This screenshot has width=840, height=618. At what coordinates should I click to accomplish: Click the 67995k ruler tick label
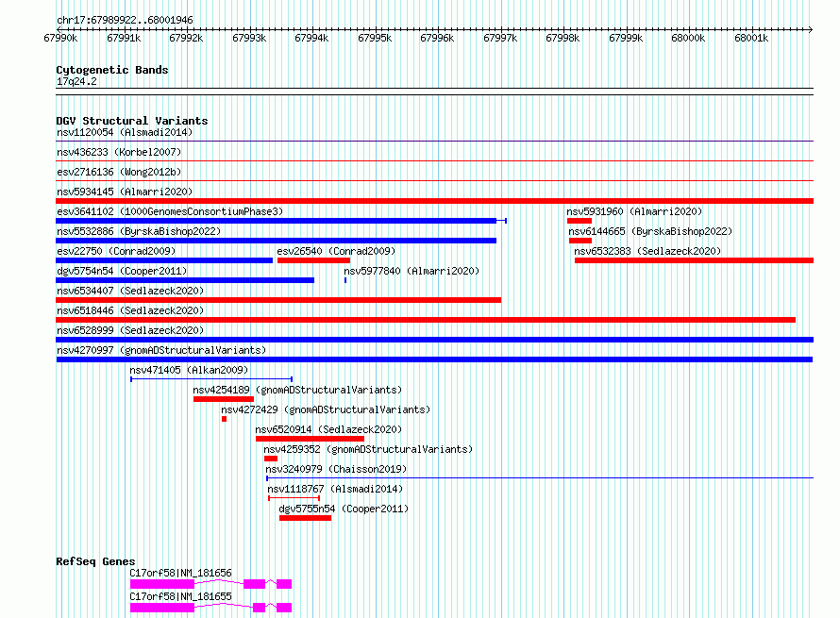375,38
